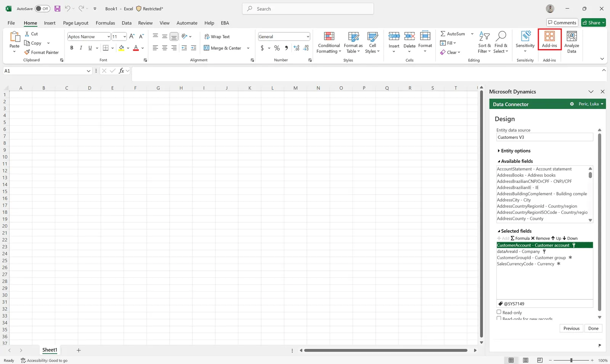
Task: Click Decrease Font Size icon
Action: pyautogui.click(x=141, y=36)
